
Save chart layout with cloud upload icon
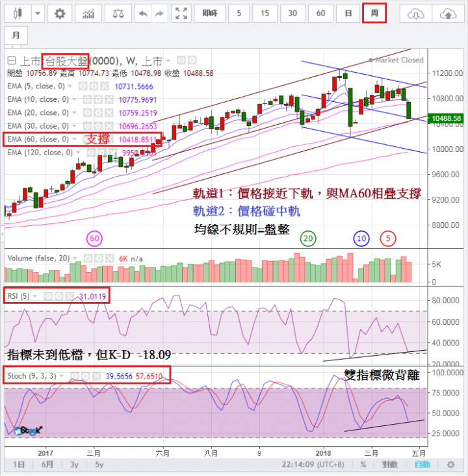click(x=448, y=14)
